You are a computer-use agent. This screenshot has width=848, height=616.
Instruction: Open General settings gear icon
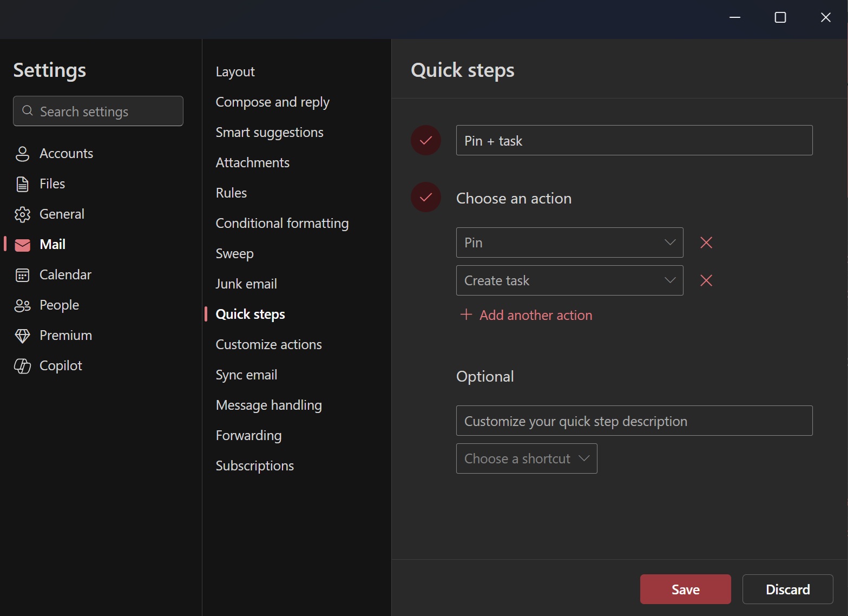pyautogui.click(x=22, y=214)
